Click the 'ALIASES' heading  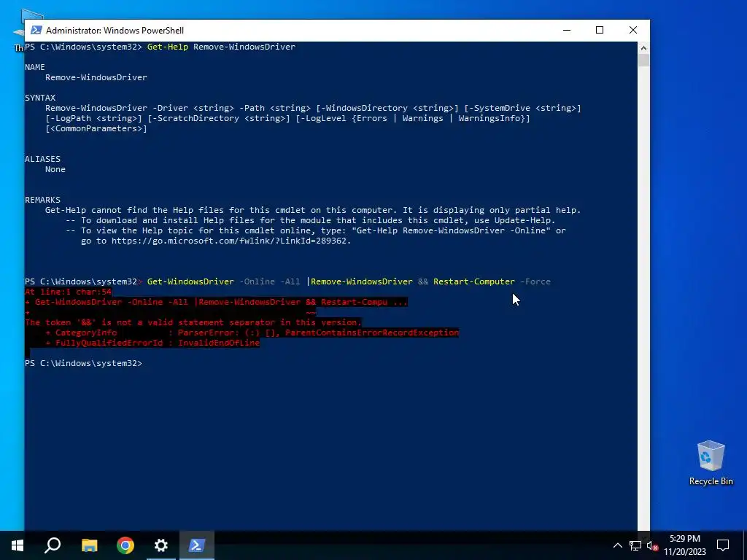(x=42, y=159)
